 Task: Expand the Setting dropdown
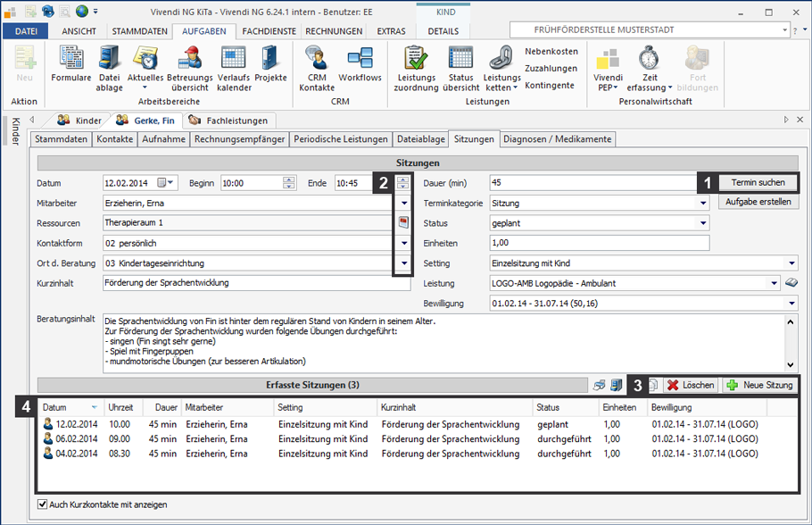tap(791, 263)
